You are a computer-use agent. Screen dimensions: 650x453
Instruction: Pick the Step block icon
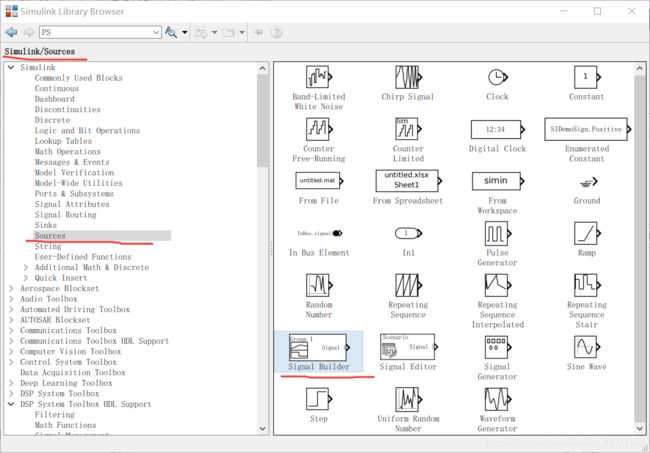click(x=319, y=399)
